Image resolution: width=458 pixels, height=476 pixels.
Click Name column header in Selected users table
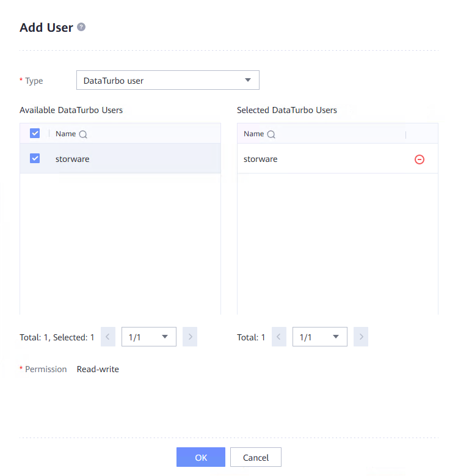pyautogui.click(x=253, y=134)
